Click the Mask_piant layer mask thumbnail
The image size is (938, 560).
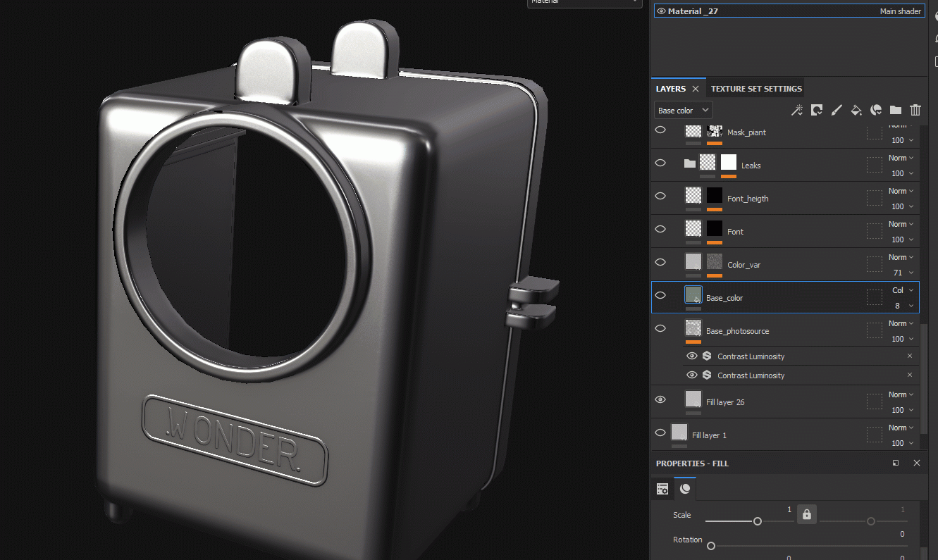(715, 131)
